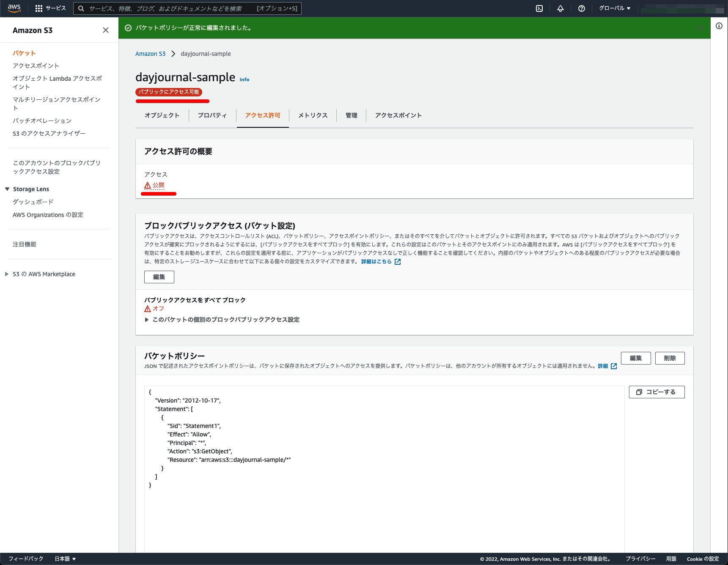Expand individual block public access settings
This screenshot has height=565, width=728.
(222, 320)
